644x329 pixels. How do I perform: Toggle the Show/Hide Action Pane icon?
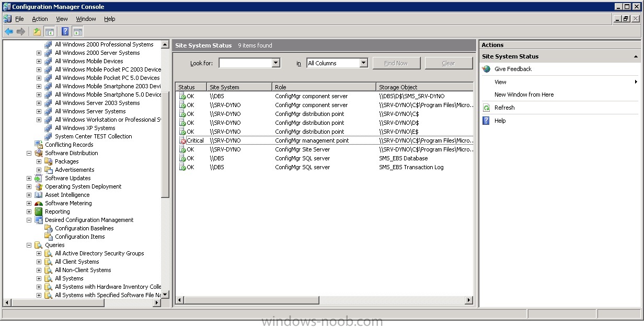pos(77,31)
